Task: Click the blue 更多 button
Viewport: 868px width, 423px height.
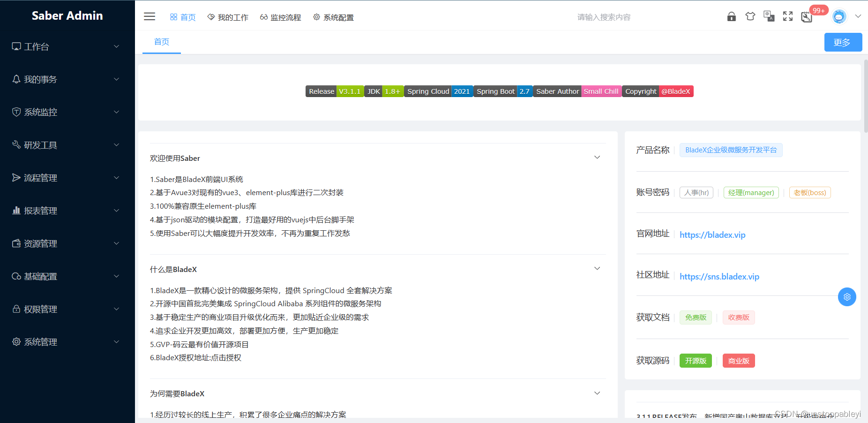Action: click(843, 42)
